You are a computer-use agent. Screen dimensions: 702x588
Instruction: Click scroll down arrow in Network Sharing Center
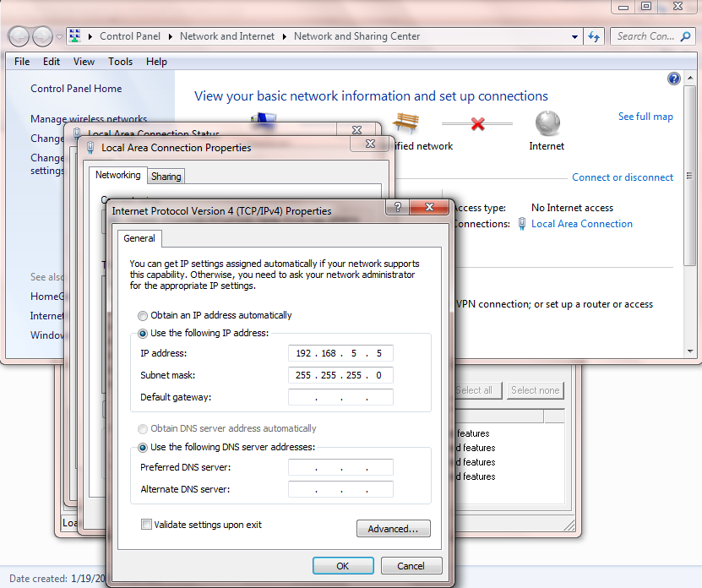[690, 351]
